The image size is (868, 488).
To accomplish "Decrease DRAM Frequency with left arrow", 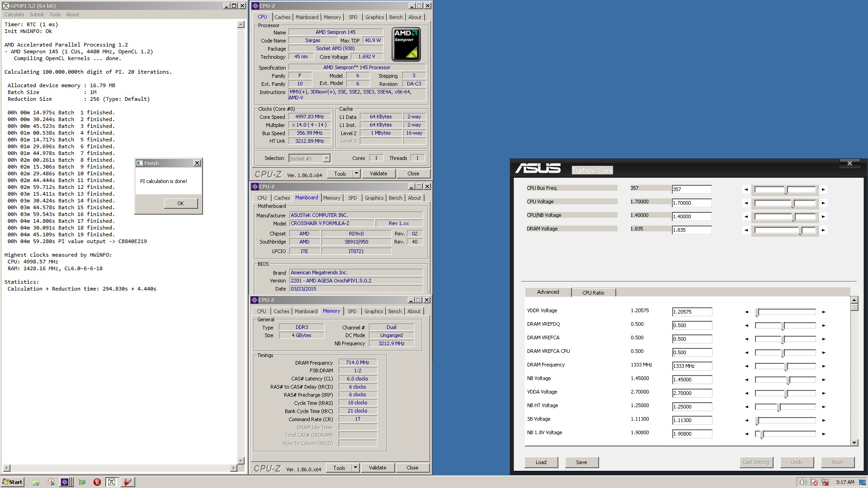I will [x=746, y=366].
